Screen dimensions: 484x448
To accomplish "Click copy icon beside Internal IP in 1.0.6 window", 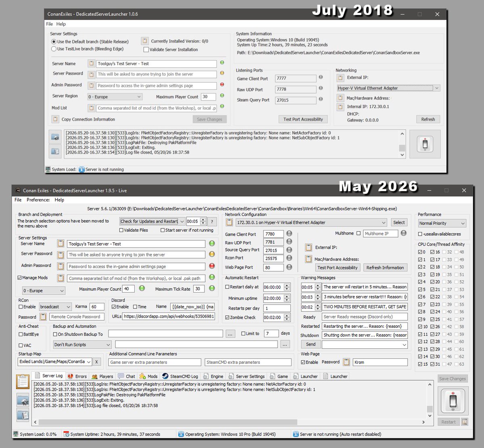I will coord(340,107).
